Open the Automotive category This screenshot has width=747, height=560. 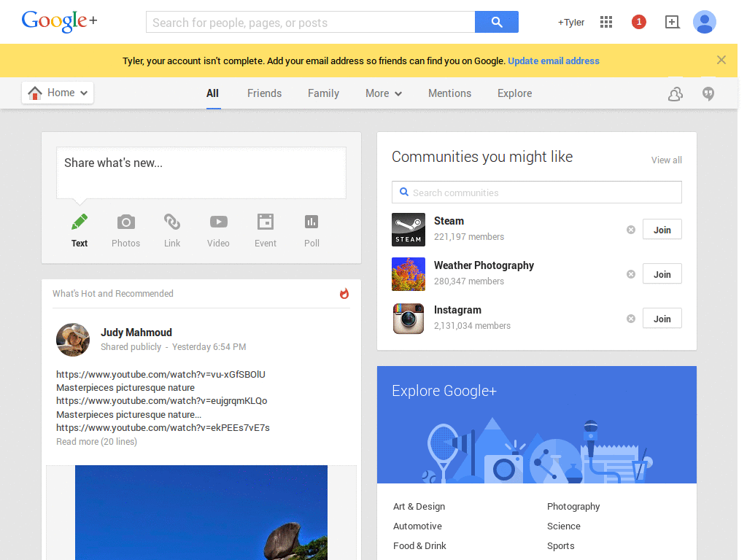click(417, 526)
